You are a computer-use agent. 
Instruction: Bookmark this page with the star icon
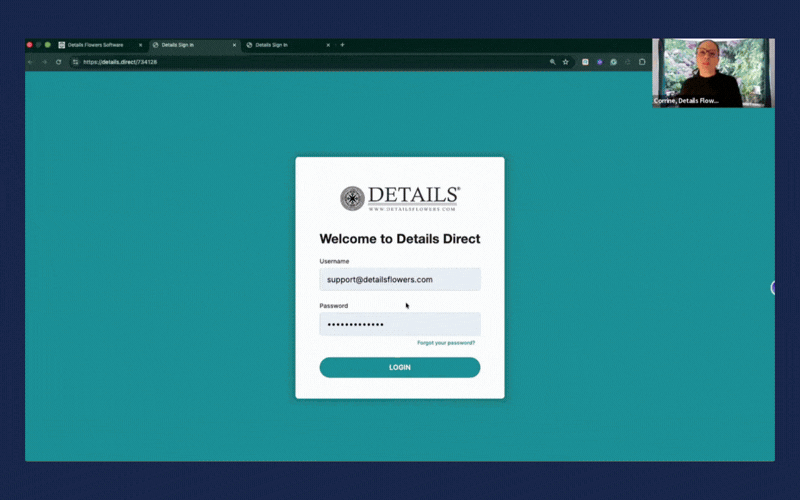coord(566,62)
